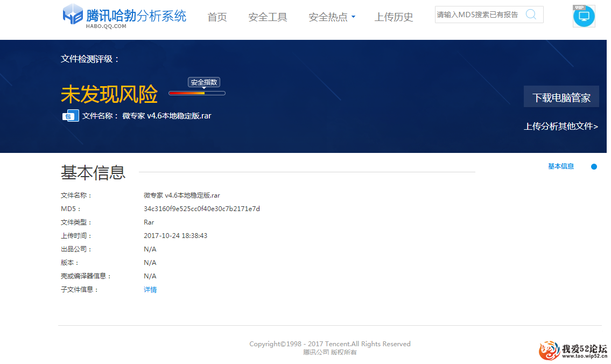Viewport: 611px width, 364px height.
Task: Jump to 基本信息 section anchor link
Action: (x=561, y=166)
